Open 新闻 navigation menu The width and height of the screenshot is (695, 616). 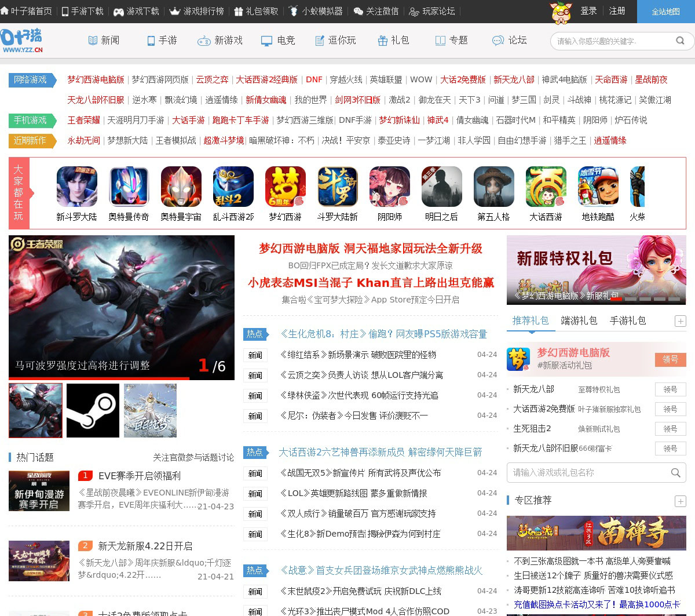click(x=104, y=40)
